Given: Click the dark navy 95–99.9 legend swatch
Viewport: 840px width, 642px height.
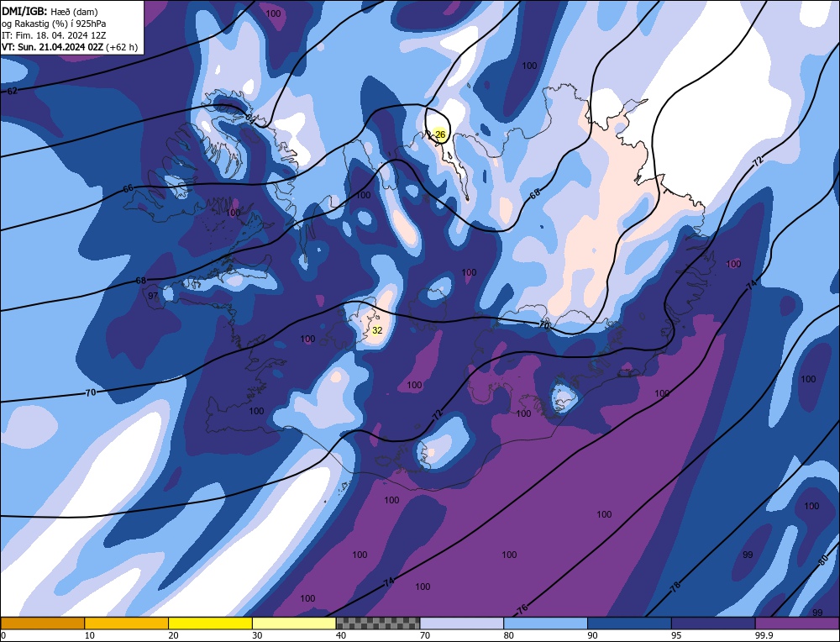Looking at the screenshot, I should pyautogui.click(x=713, y=623).
